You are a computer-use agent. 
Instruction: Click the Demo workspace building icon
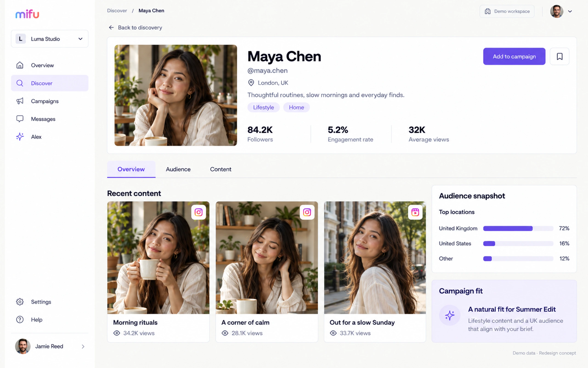point(487,11)
